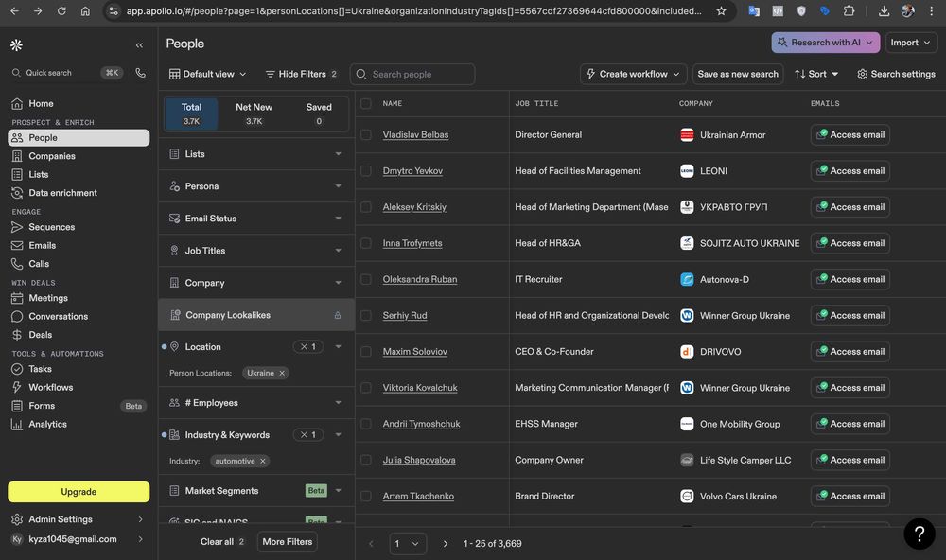
Task: Click Save as new search
Action: click(738, 74)
